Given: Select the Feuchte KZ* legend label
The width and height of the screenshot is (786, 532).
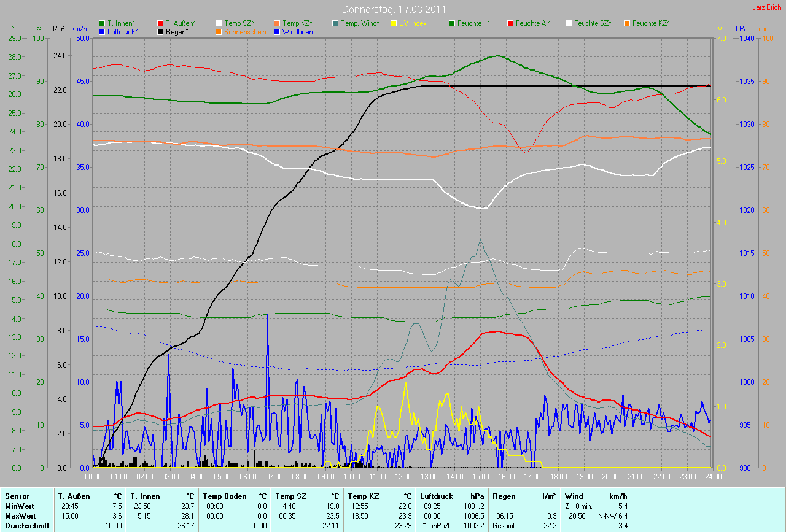Looking at the screenshot, I should tap(651, 23).
